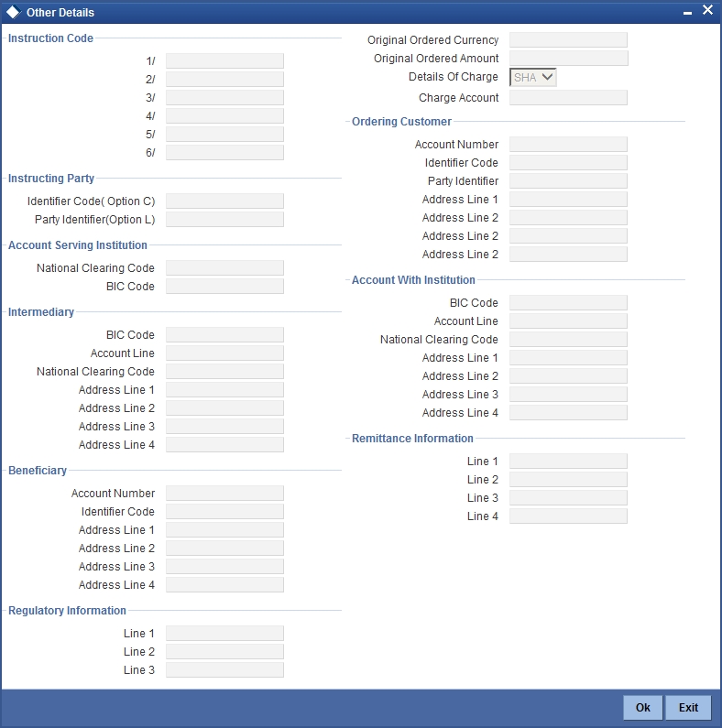Click Account With Institution Address Line 4 field
Image resolution: width=722 pixels, height=728 pixels.
point(568,413)
